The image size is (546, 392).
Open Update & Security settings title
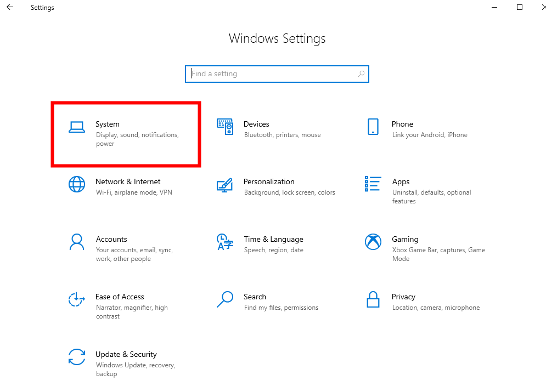pos(126,354)
